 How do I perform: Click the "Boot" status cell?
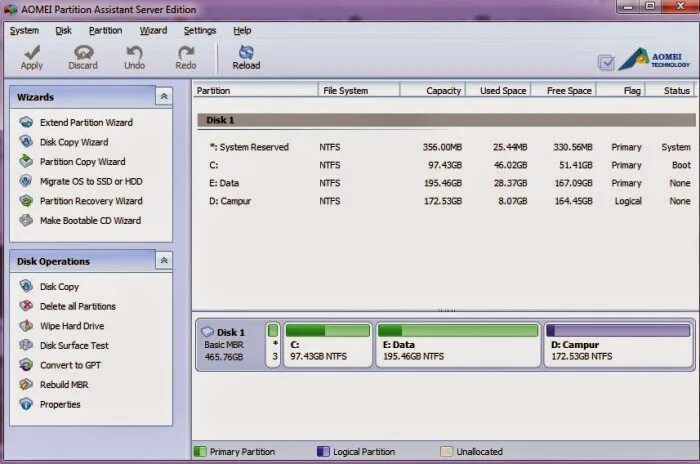(681, 165)
